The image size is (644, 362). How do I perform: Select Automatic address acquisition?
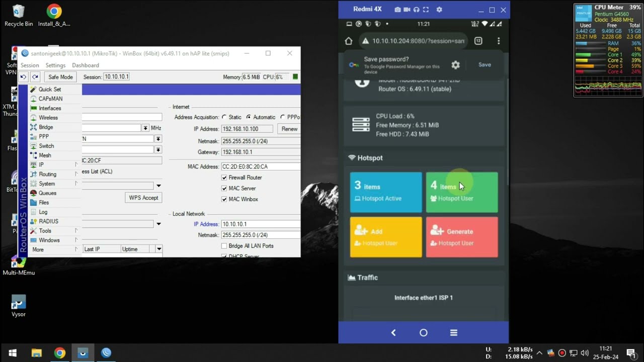pyautogui.click(x=249, y=117)
